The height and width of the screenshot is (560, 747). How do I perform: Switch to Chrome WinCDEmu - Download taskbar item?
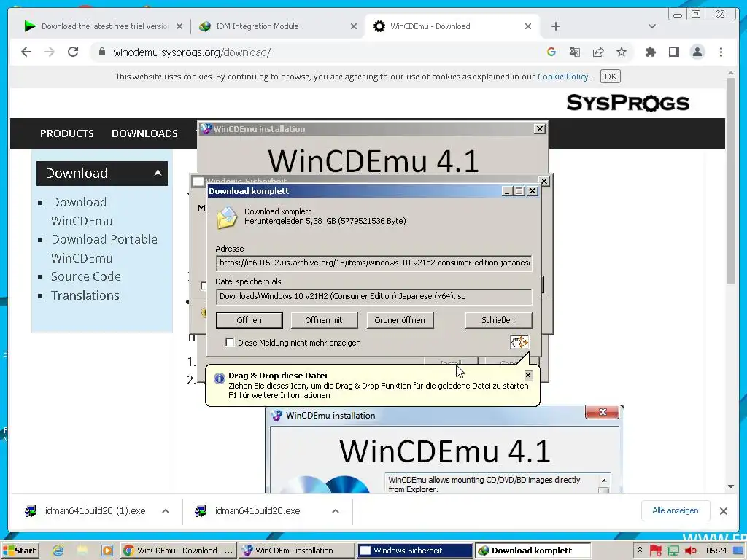click(x=177, y=551)
